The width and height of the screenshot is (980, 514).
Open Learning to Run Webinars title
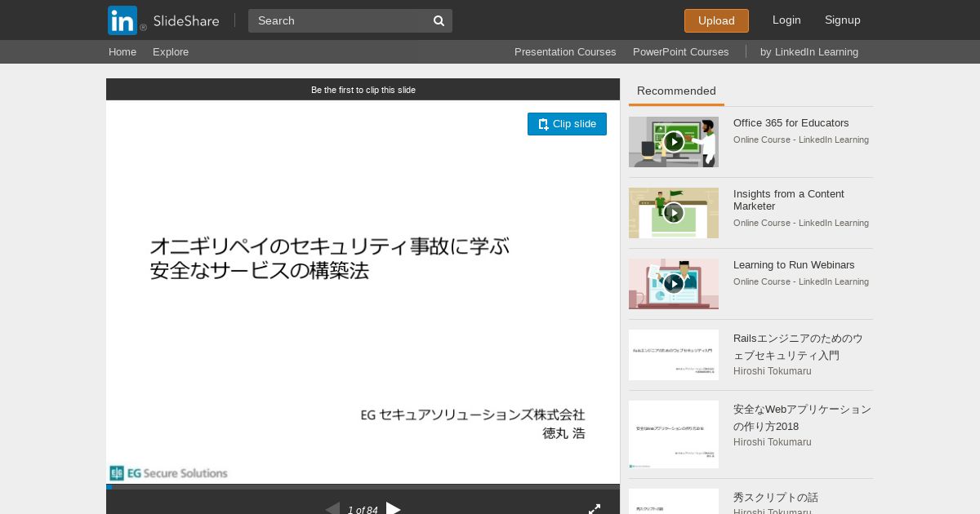click(x=794, y=264)
